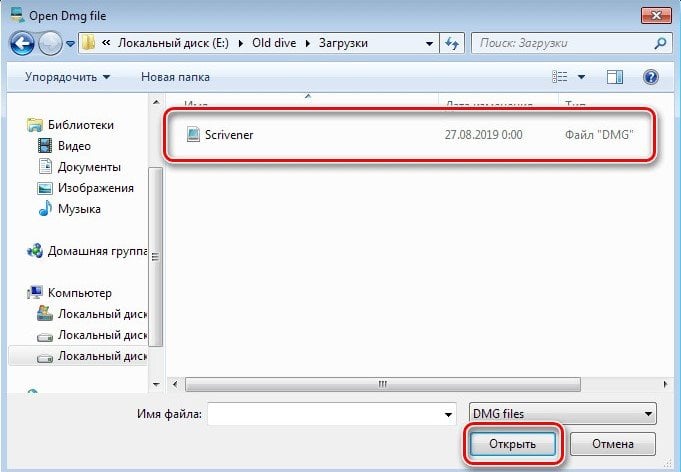Click the Отмена button
The width and height of the screenshot is (681, 472).
pos(613,444)
